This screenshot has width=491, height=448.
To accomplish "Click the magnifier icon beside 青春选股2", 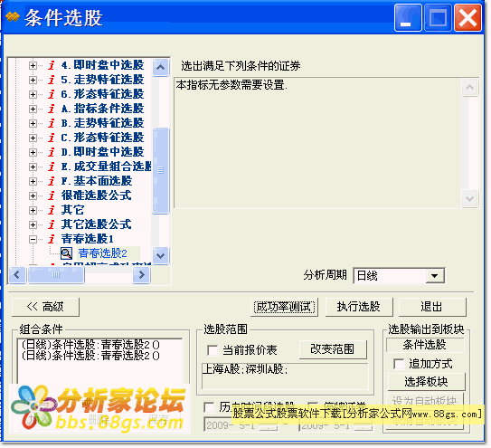I will point(66,253).
